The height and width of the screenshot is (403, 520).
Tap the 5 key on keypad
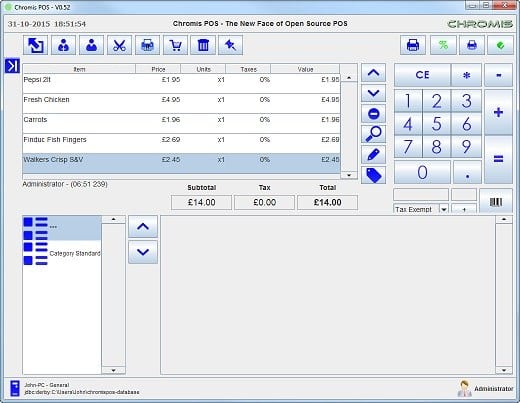tap(436, 124)
